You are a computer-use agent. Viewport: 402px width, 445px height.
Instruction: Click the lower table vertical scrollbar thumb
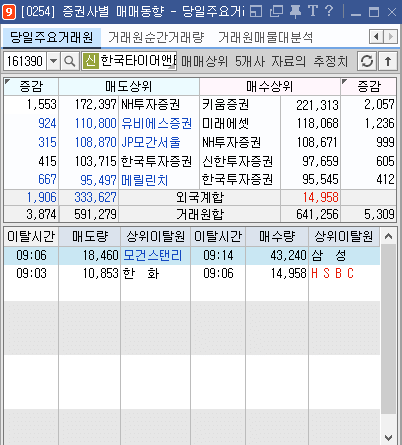coord(388,329)
